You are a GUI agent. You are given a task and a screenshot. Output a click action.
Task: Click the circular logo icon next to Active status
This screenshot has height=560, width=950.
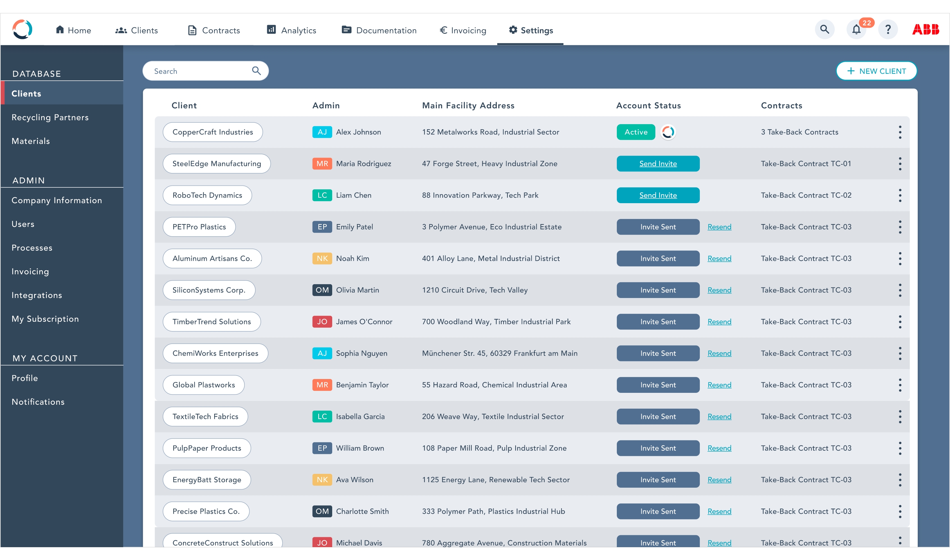tap(668, 132)
